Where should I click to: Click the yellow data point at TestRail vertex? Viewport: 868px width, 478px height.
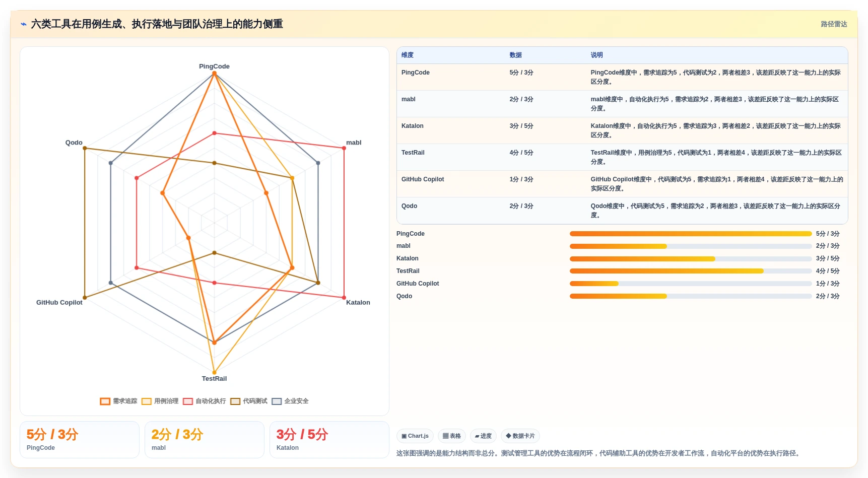pos(214,373)
